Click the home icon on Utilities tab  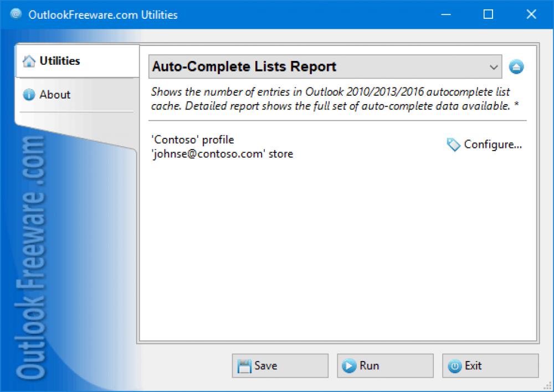[x=29, y=61]
